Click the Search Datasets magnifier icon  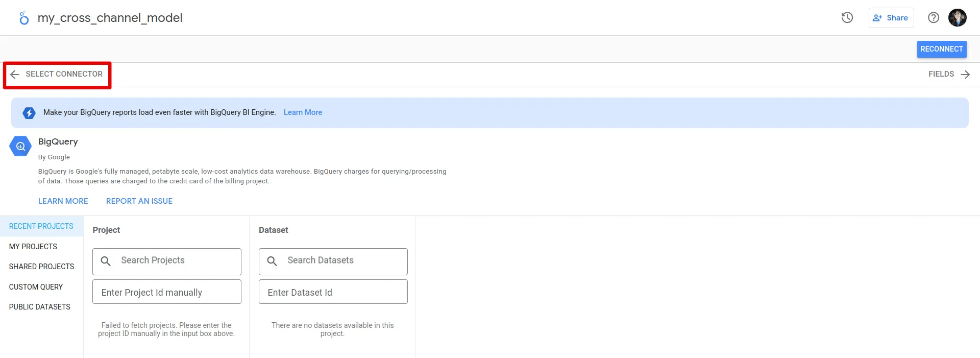click(x=272, y=261)
